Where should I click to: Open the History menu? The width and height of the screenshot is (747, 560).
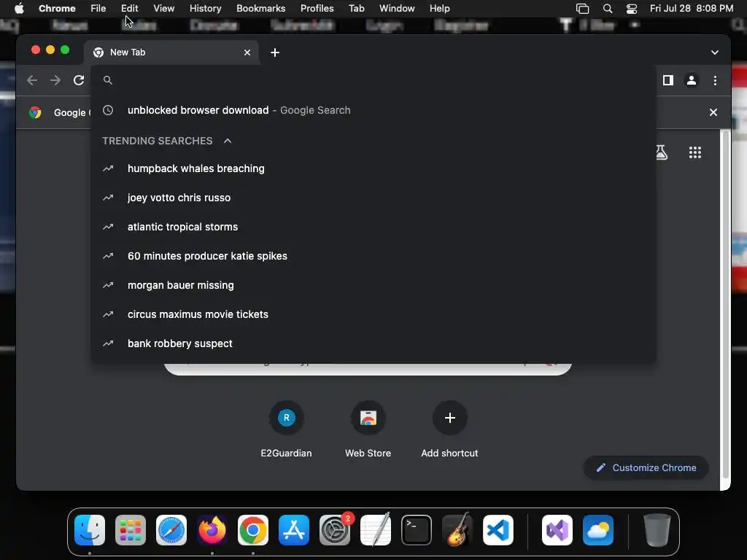[x=205, y=9]
